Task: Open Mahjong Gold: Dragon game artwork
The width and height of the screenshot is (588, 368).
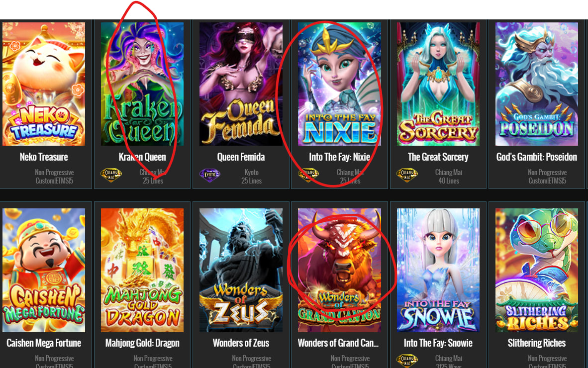Action: (x=142, y=270)
